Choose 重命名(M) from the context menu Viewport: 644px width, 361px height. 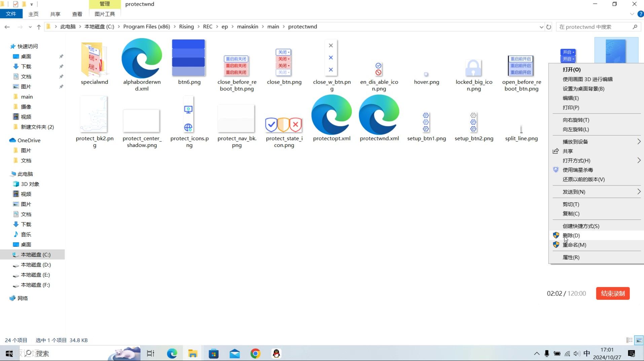click(596, 245)
